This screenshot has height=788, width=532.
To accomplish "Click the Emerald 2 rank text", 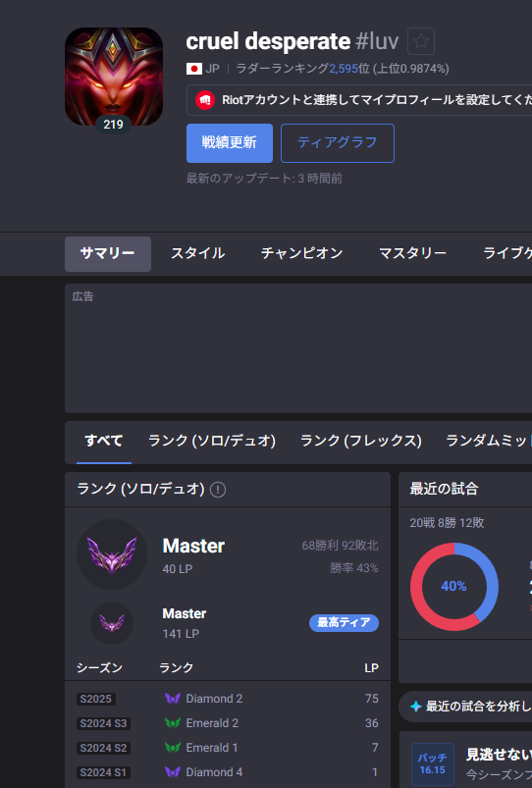I will click(x=212, y=723).
